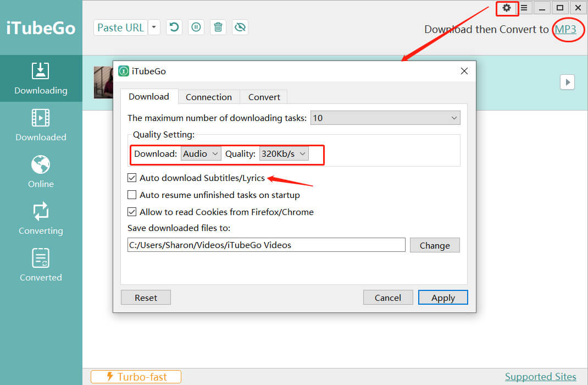
Task: Click the Change folder button
Action: pyautogui.click(x=435, y=245)
